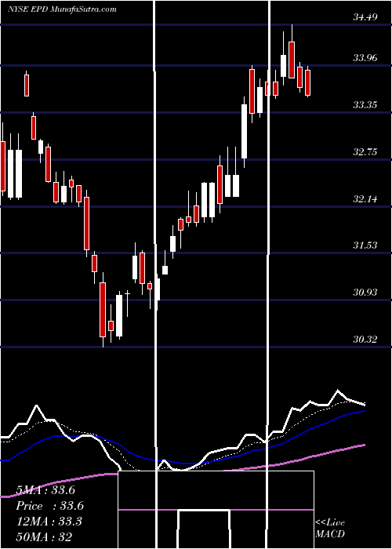Click the 5MA : 33.6 readout
This screenshot has height=549, width=392.
tap(45, 490)
